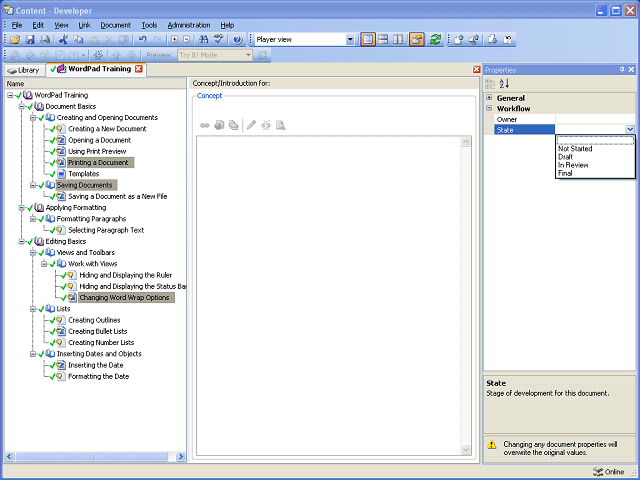Open the Edit menu
Image resolution: width=640 pixels, height=480 pixels.
point(38,25)
